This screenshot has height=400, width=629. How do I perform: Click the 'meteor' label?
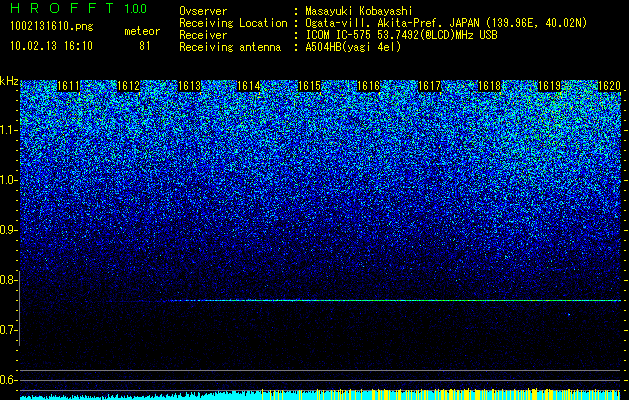[x=142, y=31]
